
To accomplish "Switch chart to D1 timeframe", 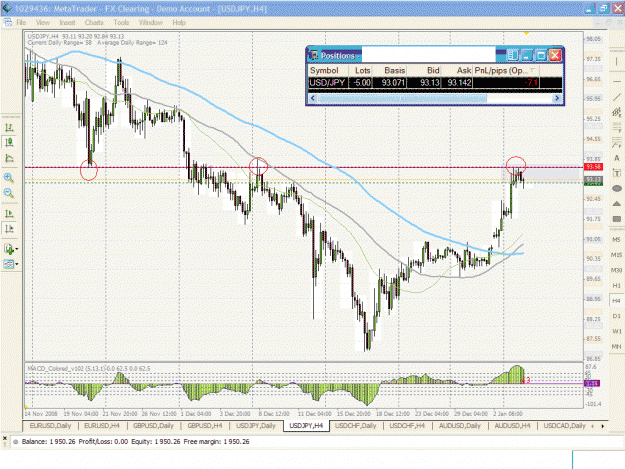I will click(x=616, y=316).
